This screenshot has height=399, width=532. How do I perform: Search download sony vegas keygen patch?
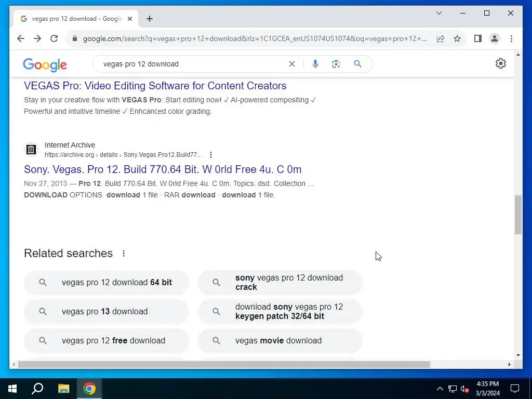[280, 312]
